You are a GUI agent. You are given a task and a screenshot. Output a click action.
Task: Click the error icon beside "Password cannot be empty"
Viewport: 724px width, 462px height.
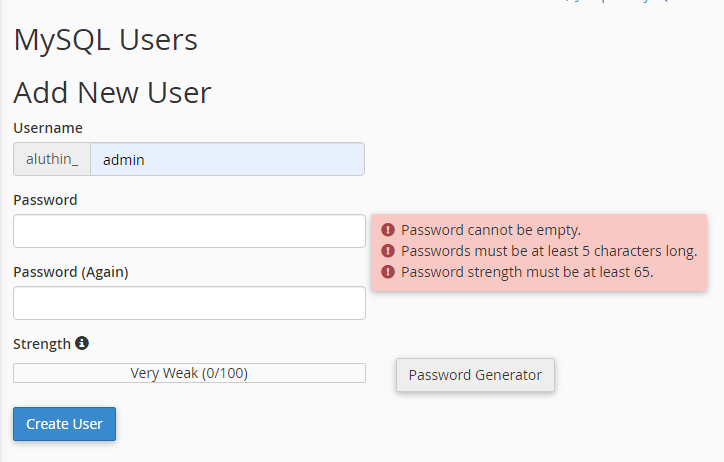(x=388, y=230)
